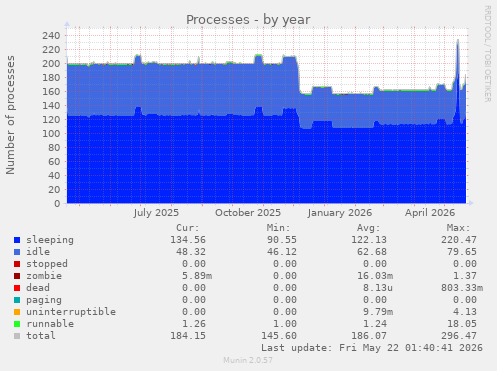
Task: Click the 'Max:' column header
Action: click(x=459, y=228)
